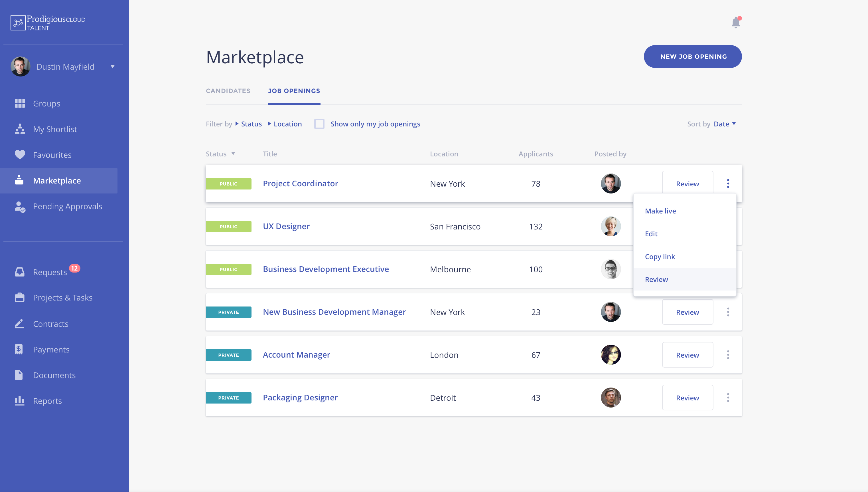Image resolution: width=868 pixels, height=492 pixels.
Task: Click the Public status tag on UX Designer
Action: 229,226
